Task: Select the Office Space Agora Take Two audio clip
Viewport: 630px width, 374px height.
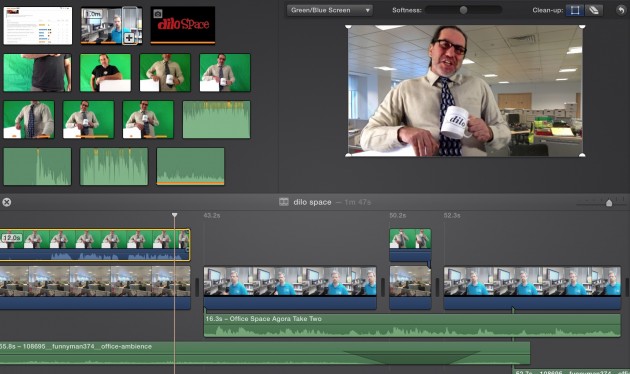Action: pyautogui.click(x=412, y=325)
